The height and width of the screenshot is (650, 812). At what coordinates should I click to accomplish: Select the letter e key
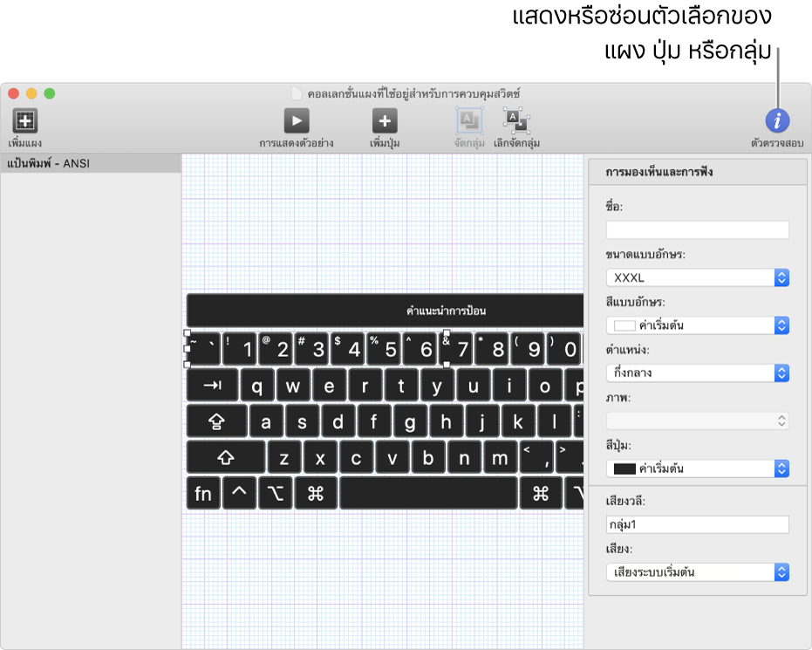tap(330, 386)
